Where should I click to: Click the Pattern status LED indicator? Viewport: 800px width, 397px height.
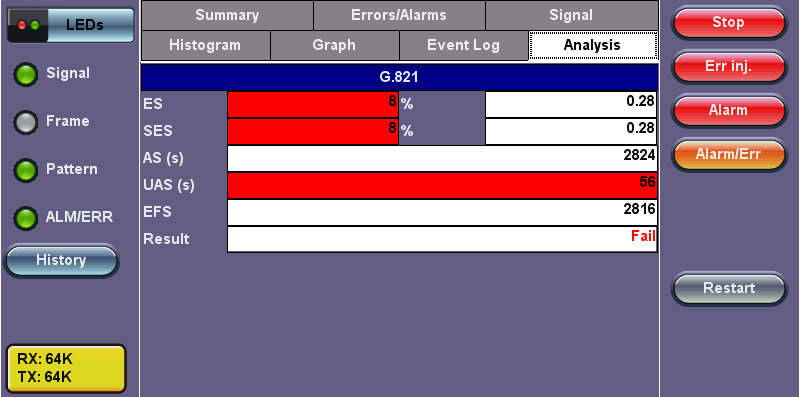(x=26, y=170)
